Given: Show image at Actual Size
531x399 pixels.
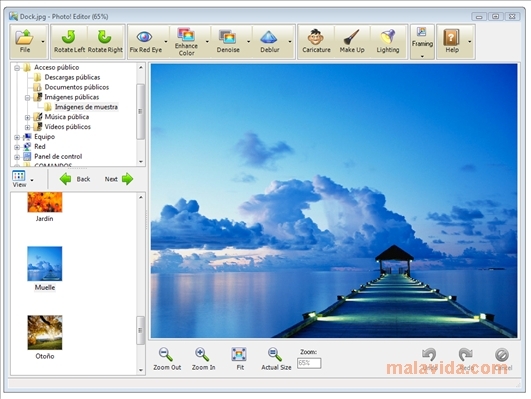Looking at the screenshot, I should pos(276,359).
